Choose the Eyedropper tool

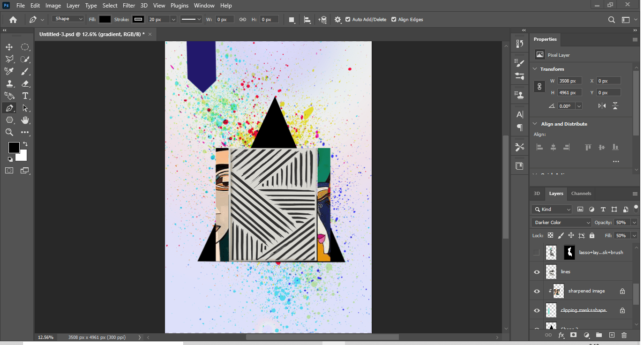pos(9,71)
